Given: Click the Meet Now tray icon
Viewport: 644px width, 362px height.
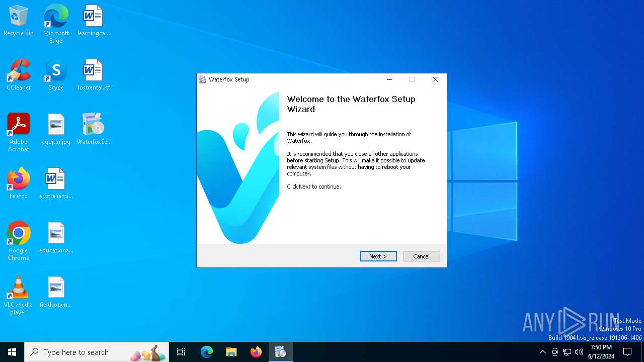Looking at the screenshot, I should click(x=555, y=352).
